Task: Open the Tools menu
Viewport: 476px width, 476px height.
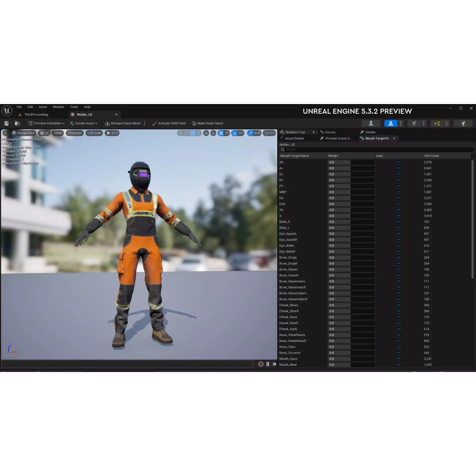Action: pyautogui.click(x=74, y=107)
